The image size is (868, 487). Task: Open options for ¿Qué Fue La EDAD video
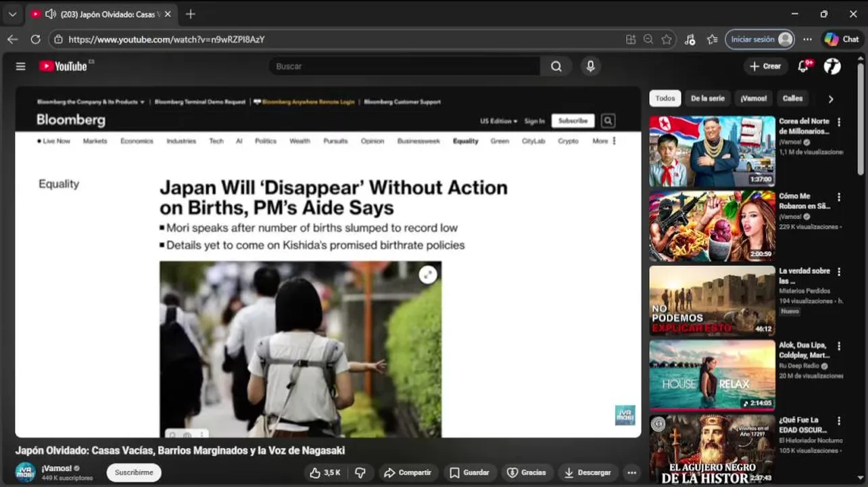point(839,421)
